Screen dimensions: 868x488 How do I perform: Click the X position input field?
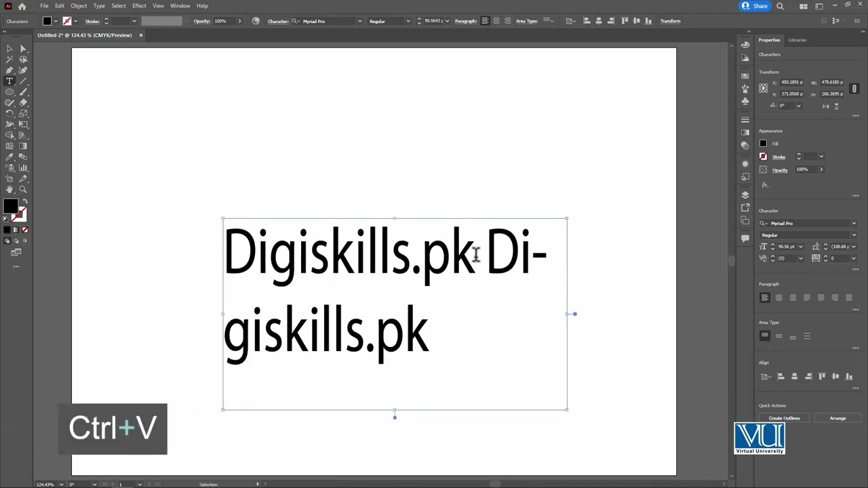791,82
